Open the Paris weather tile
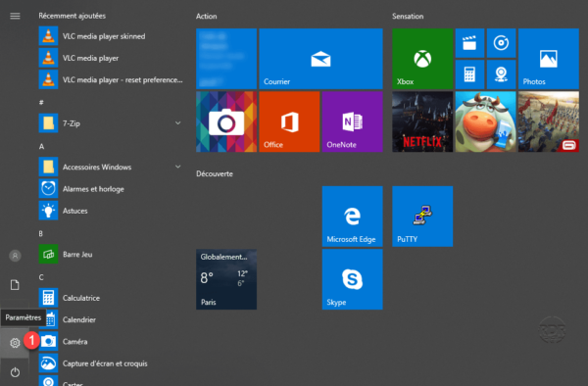This screenshot has width=588, height=386. click(x=226, y=279)
